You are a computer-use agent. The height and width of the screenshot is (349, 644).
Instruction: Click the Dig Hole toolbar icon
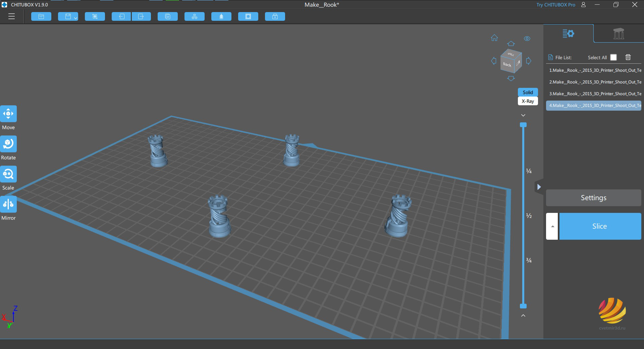pyautogui.click(x=248, y=16)
